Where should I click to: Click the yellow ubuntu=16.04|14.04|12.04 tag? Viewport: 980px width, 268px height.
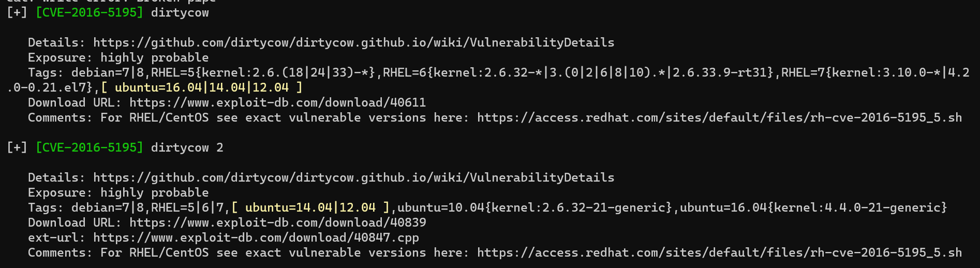pos(202,87)
